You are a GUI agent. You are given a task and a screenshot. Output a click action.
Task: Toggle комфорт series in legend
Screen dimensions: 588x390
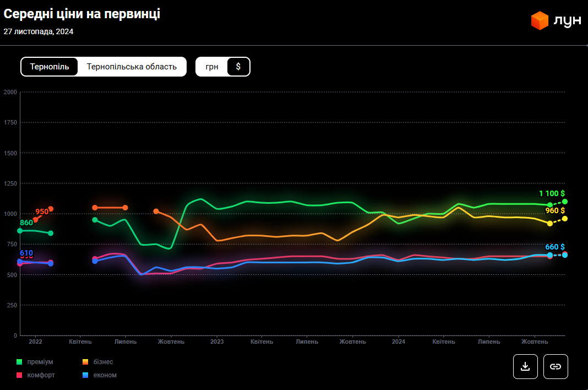click(41, 375)
